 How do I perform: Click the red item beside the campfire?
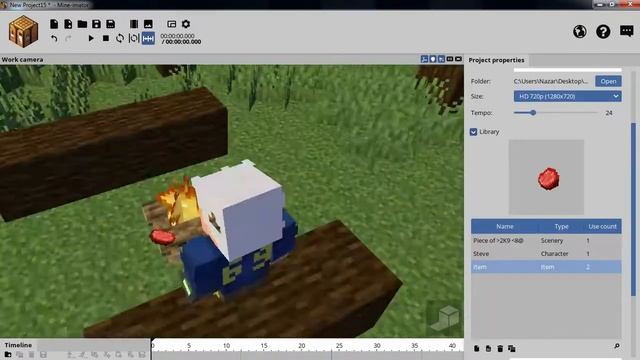(163, 237)
